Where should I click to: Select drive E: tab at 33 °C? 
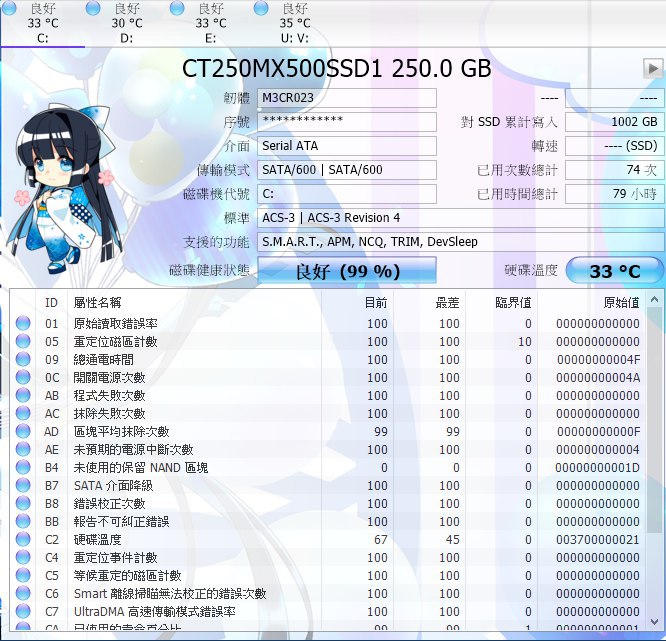pyautogui.click(x=211, y=23)
